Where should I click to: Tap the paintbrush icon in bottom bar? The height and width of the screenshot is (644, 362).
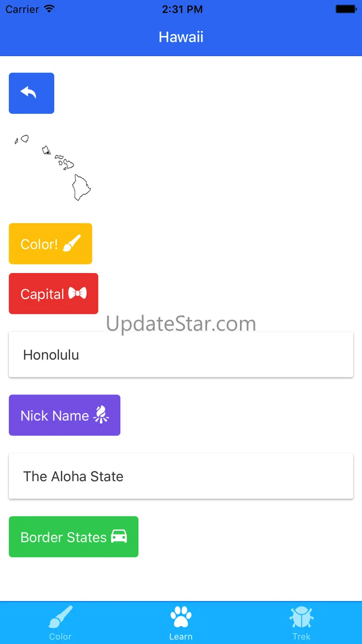[x=60, y=617]
